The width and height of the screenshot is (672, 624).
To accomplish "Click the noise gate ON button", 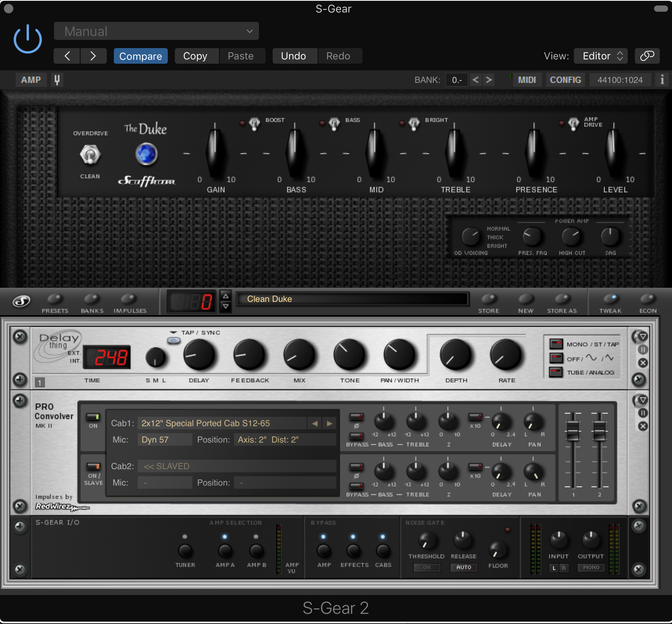I will coord(427,567).
